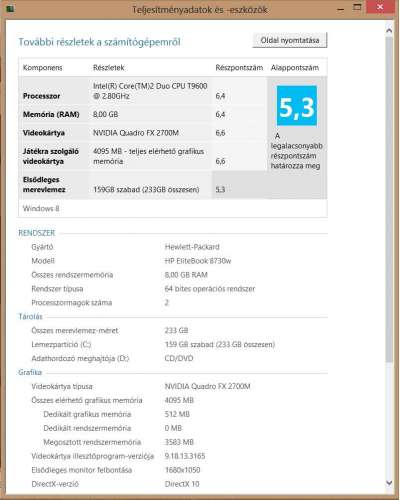Screen dimensions: 400x500
Task: Click the Oldal nyomtatása print button
Action: click(290, 40)
